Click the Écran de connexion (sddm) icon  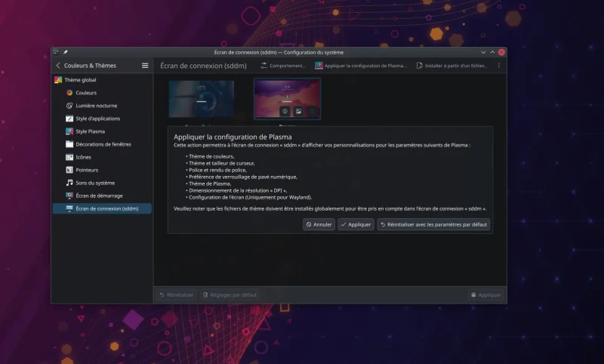69,208
